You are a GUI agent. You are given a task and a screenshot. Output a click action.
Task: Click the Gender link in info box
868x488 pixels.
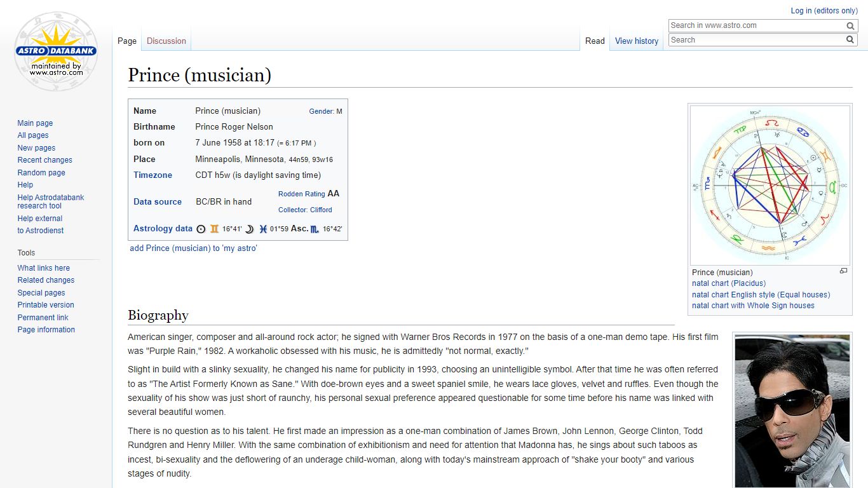point(321,111)
